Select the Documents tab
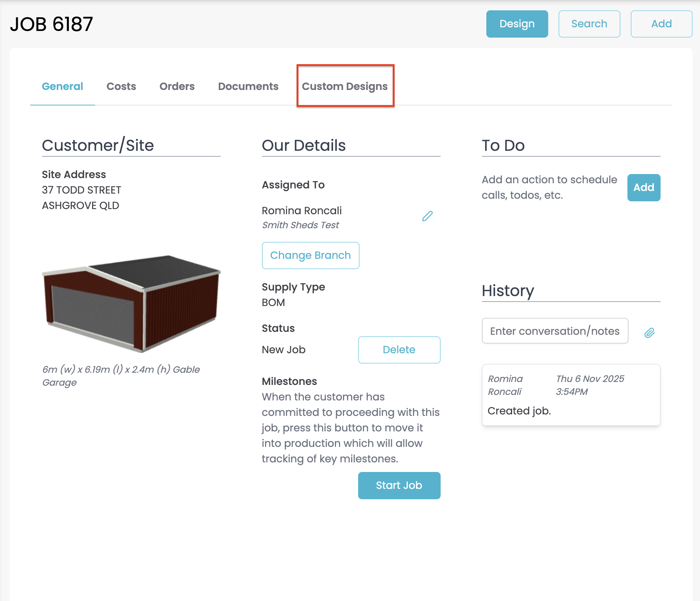Screen dimensions: 700x601 [x=248, y=86]
